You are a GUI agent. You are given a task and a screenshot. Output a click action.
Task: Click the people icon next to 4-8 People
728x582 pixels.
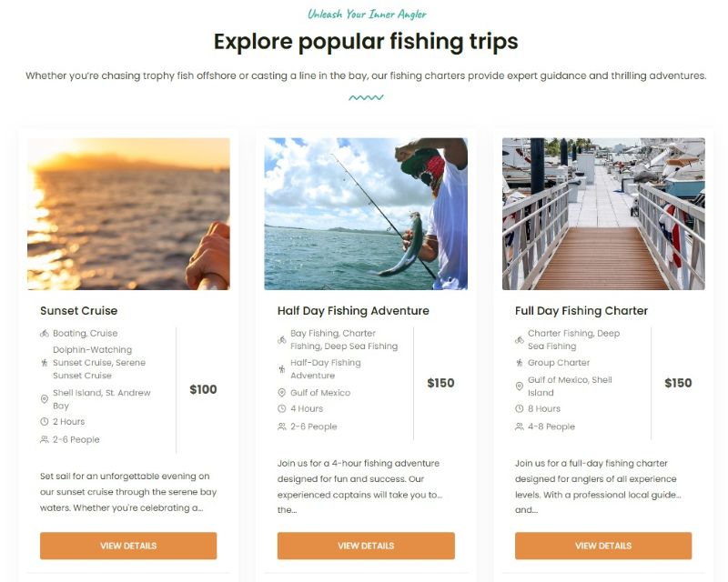[520, 426]
